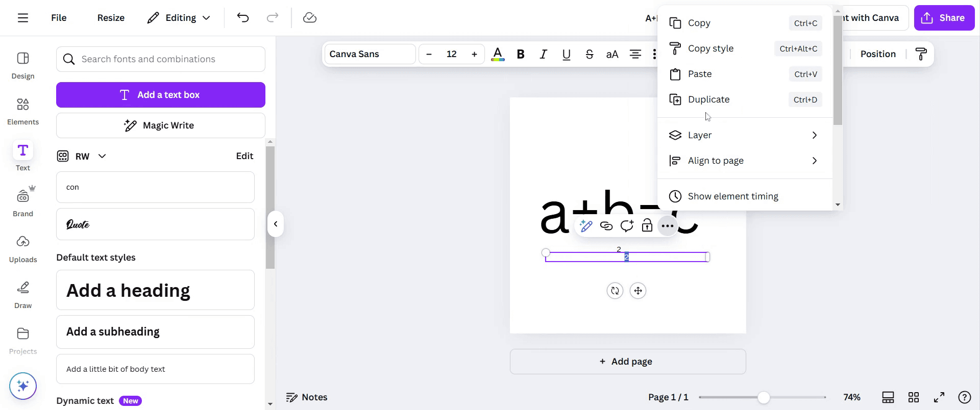Click the zoom slider handle

coord(764,398)
